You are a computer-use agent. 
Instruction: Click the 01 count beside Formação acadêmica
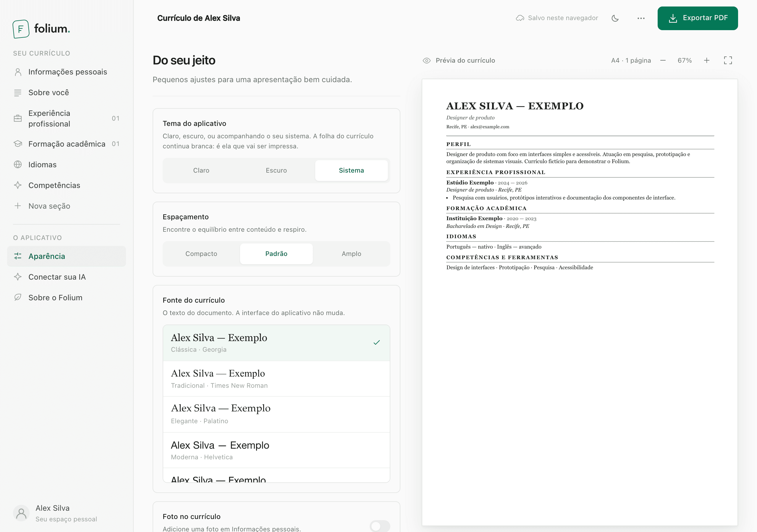coord(116,144)
